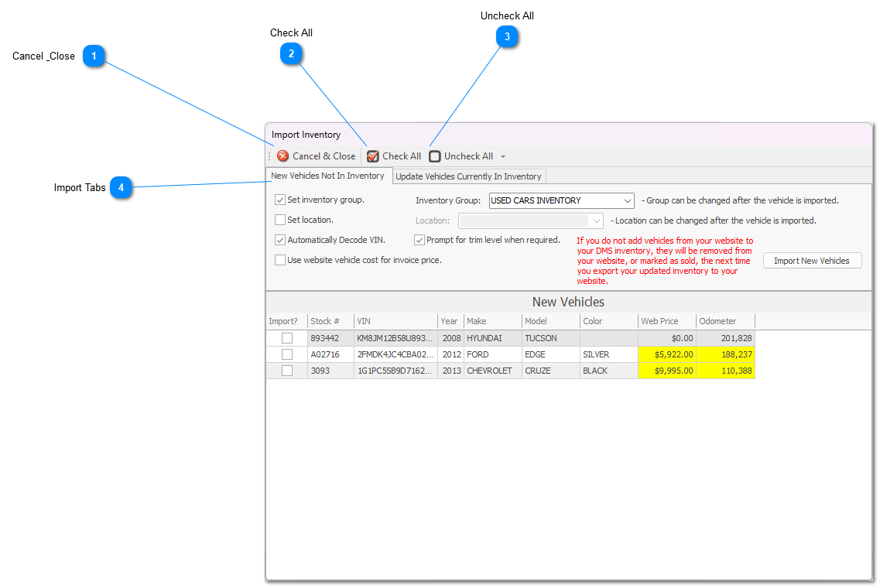Screen dimensions: 880x588
Task: Select stock number A02716 cell
Action: coord(330,354)
